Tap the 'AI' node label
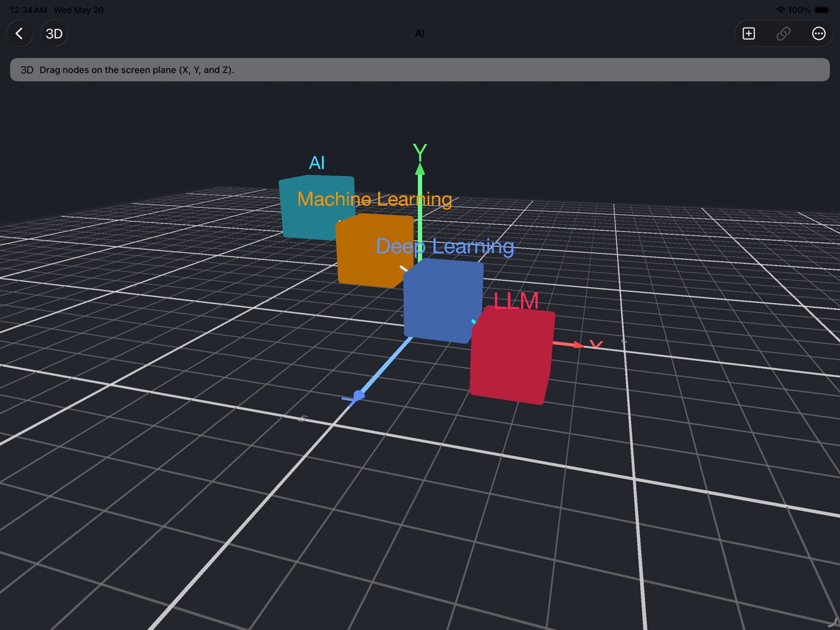The width and height of the screenshot is (840, 630). [x=316, y=163]
